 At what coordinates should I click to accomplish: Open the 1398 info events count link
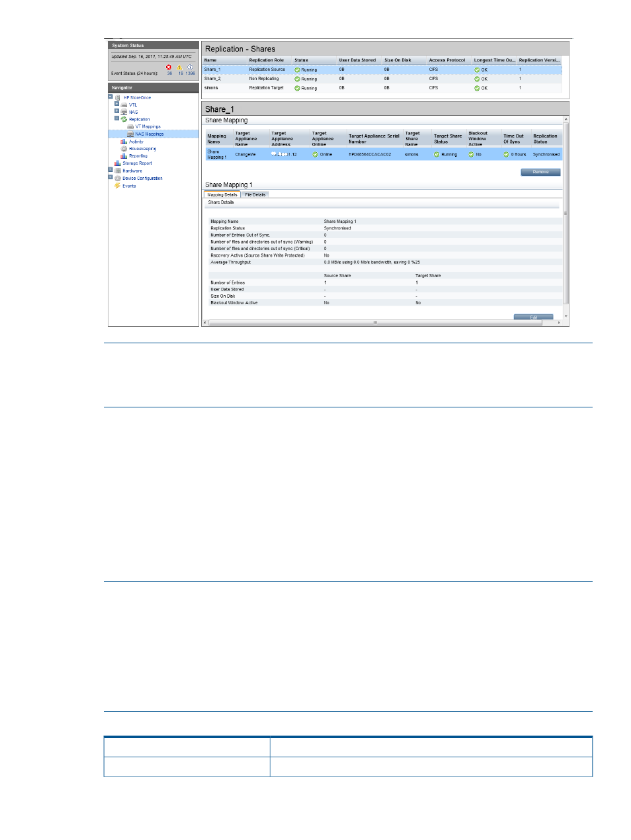pos(190,73)
